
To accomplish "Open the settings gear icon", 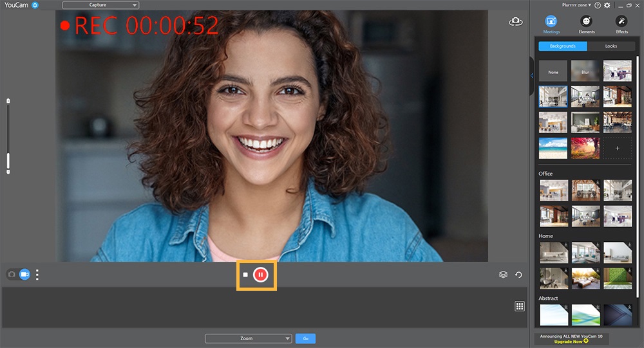I will coord(607,5).
